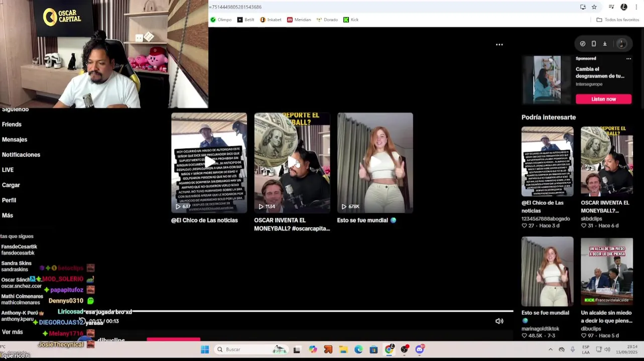Play the El Chico de Las noticias video
This screenshot has height=361, width=644.
tap(209, 163)
